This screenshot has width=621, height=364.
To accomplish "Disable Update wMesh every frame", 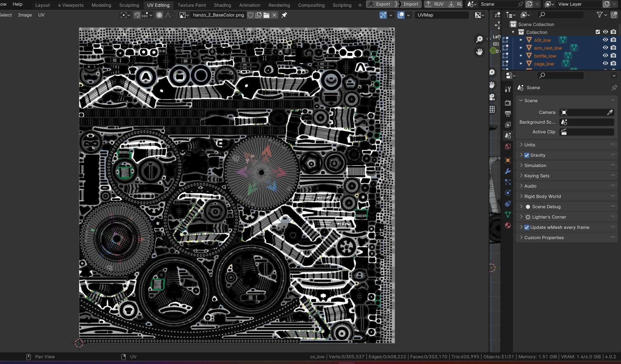I will coord(527,227).
